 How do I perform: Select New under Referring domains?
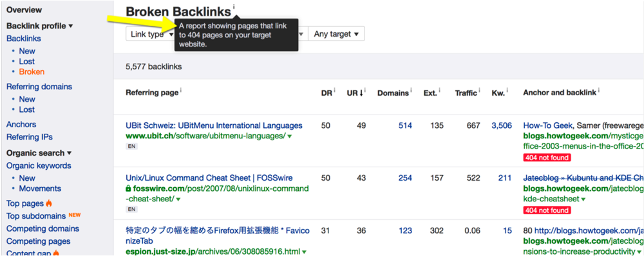27,99
